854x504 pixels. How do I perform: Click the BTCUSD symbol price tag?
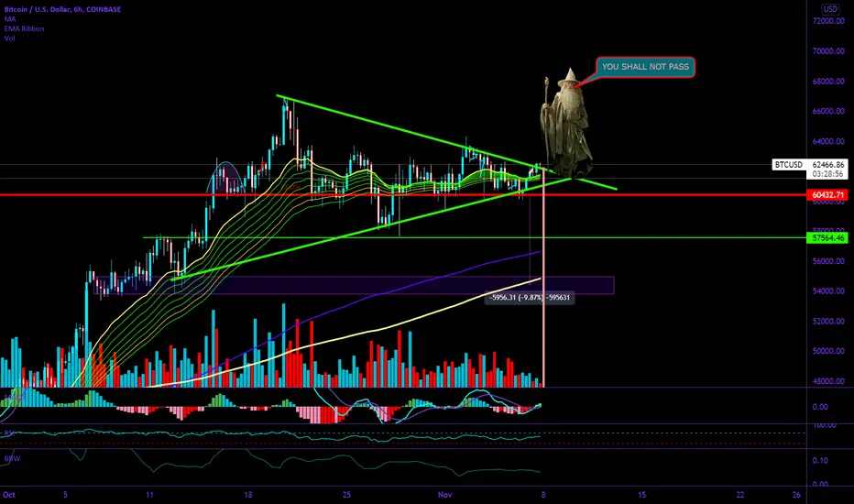pos(789,165)
